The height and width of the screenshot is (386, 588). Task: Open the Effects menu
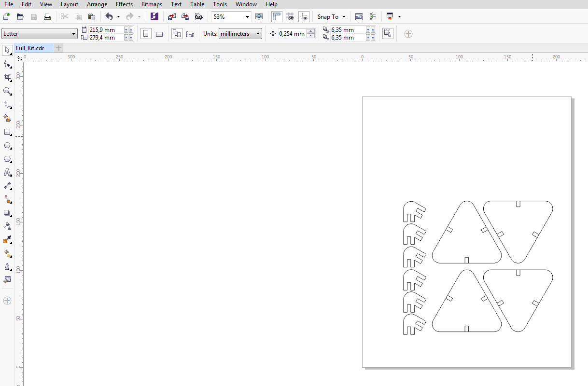(124, 4)
